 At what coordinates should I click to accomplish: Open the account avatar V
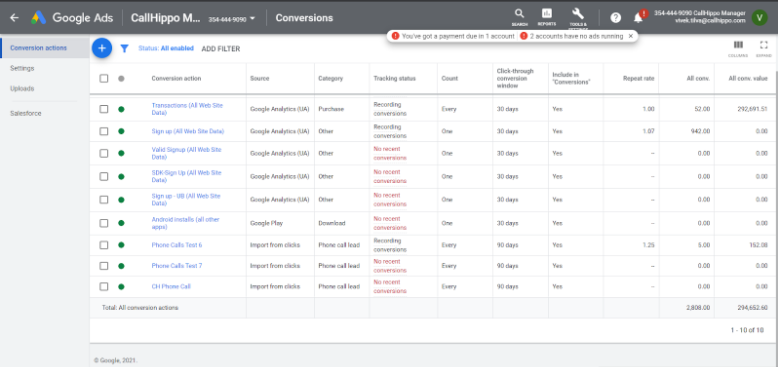click(759, 17)
